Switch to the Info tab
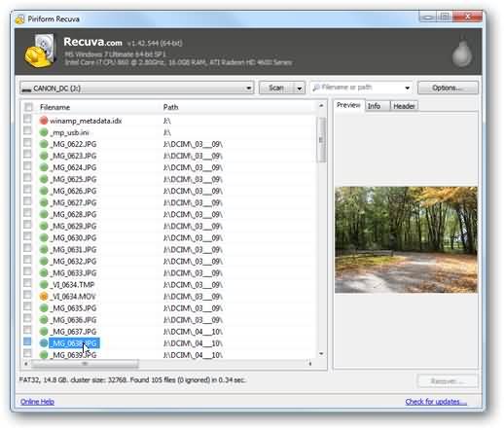 click(x=377, y=106)
